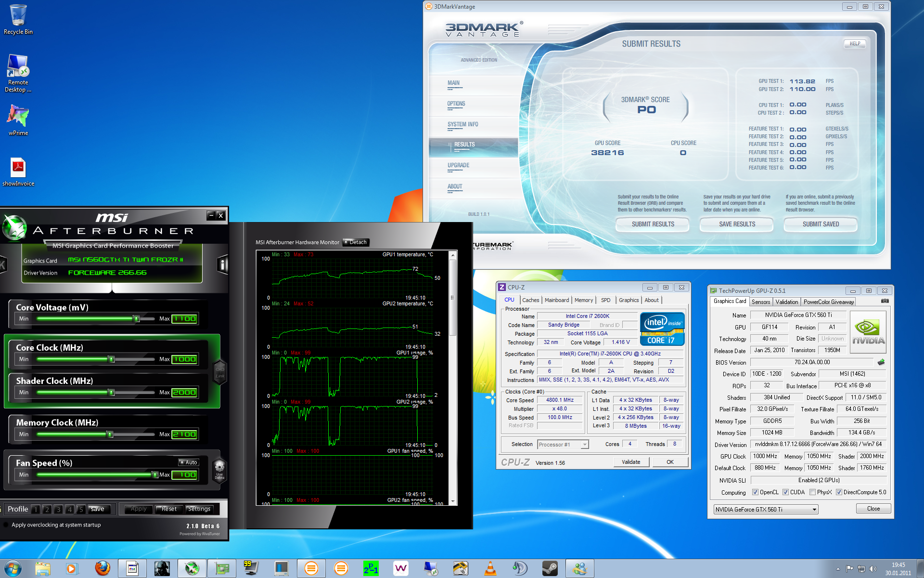Open the Graphics tab in CPU-Z
This screenshot has width=924, height=578.
click(x=629, y=300)
